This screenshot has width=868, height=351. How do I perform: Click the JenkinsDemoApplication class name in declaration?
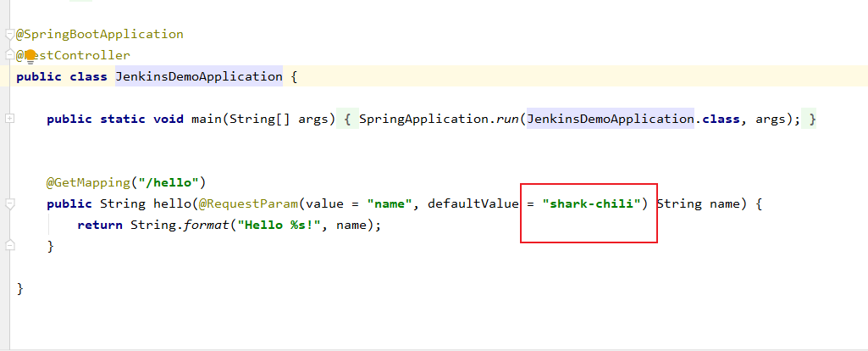[x=198, y=77]
